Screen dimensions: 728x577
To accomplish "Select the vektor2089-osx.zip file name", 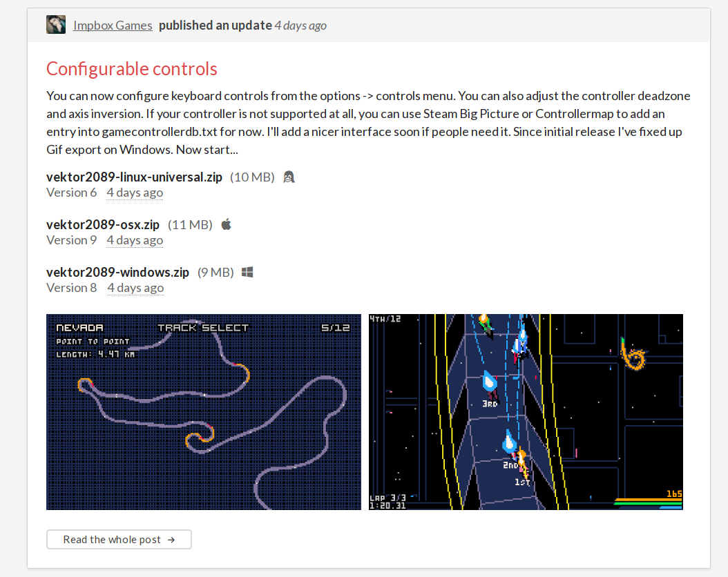I will coord(103,225).
